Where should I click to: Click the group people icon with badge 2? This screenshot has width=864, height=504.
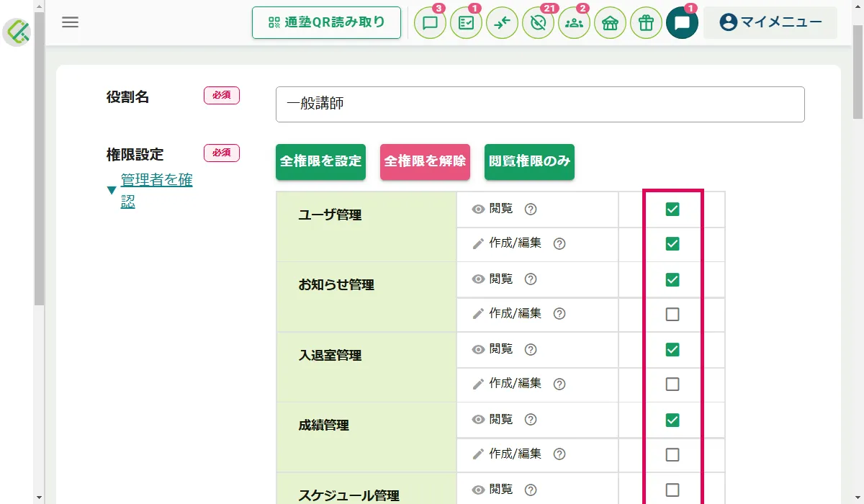click(x=574, y=23)
